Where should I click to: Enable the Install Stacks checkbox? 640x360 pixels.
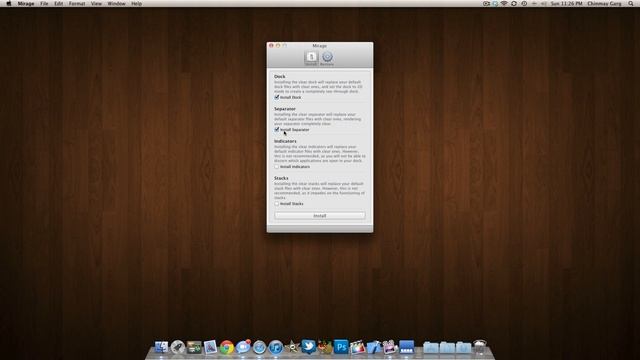pyautogui.click(x=277, y=203)
